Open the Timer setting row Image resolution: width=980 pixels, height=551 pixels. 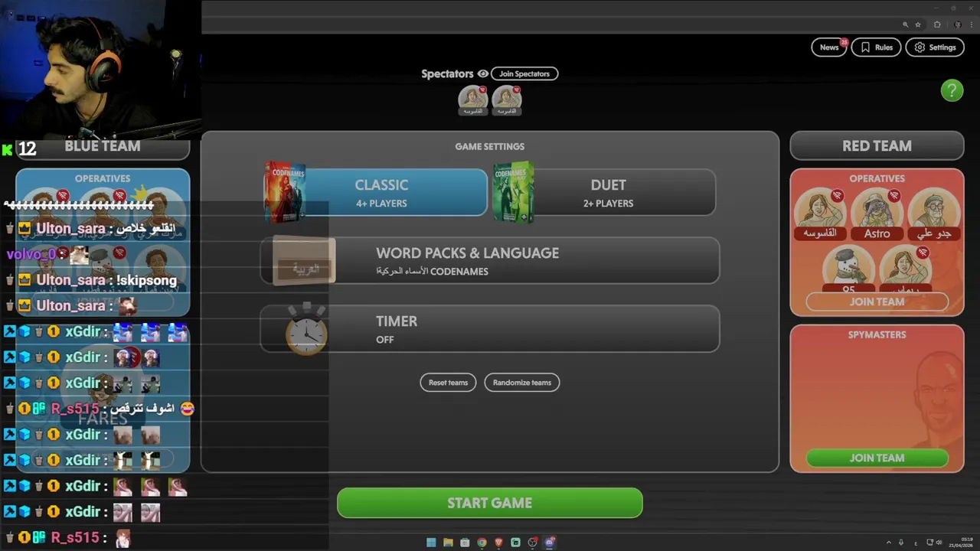click(x=490, y=329)
